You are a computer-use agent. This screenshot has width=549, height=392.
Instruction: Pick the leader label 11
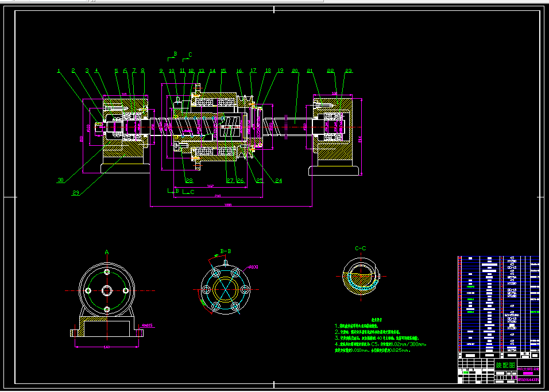pyautogui.click(x=182, y=71)
